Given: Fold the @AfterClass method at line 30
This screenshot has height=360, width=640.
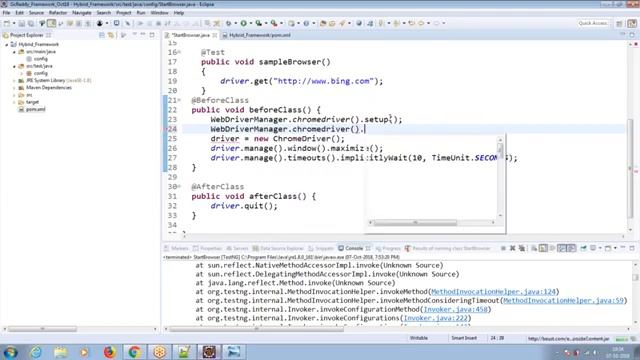Looking at the screenshot, I should click(180, 187).
